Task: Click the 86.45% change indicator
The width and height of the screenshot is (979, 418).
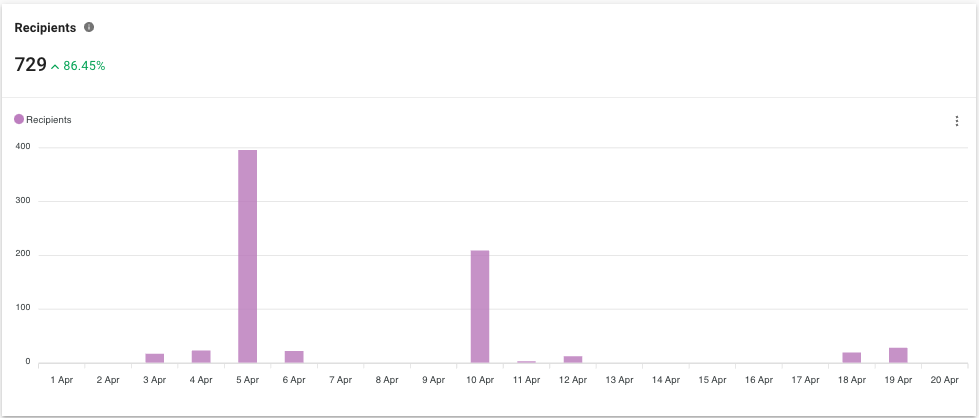Action: click(x=84, y=66)
